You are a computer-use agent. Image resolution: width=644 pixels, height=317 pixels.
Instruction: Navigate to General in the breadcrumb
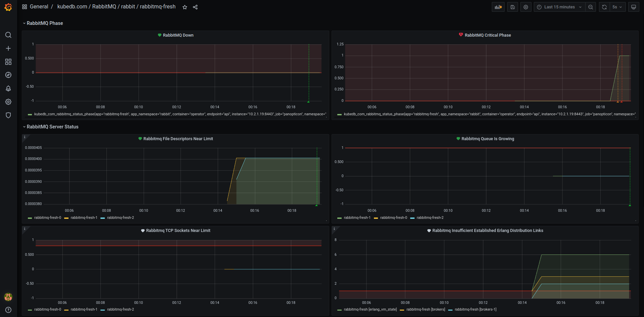(39, 6)
